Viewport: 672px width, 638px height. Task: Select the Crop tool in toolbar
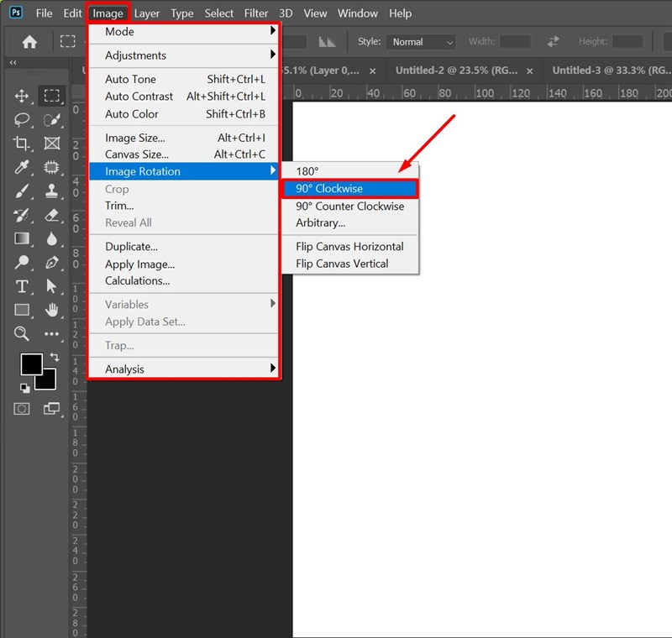[x=22, y=144]
